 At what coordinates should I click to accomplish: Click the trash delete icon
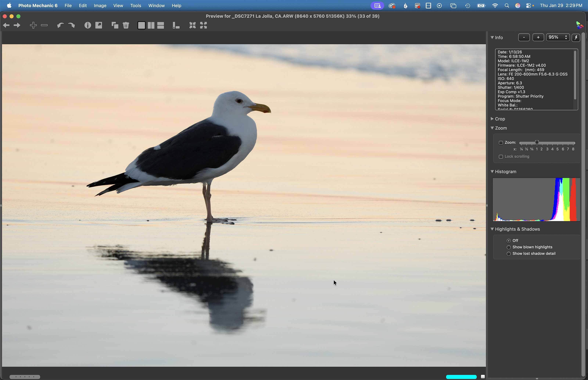(x=126, y=25)
